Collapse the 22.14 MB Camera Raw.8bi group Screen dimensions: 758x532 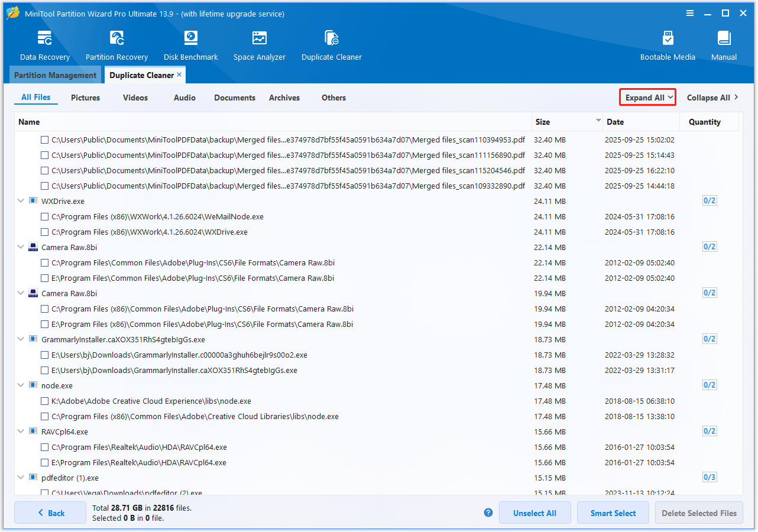[21, 247]
